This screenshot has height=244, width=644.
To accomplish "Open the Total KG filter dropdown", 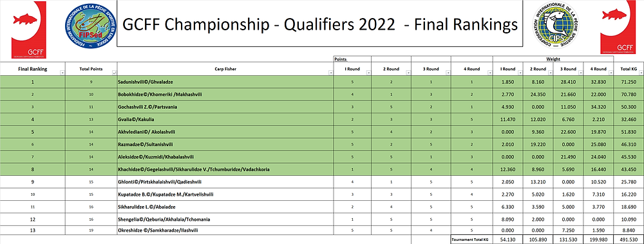I will tap(641, 73).
